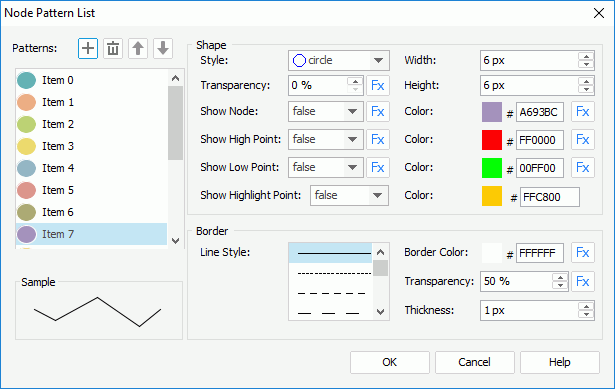
Task: Edit the 00FF00 hex color field
Action: pyautogui.click(x=540, y=168)
